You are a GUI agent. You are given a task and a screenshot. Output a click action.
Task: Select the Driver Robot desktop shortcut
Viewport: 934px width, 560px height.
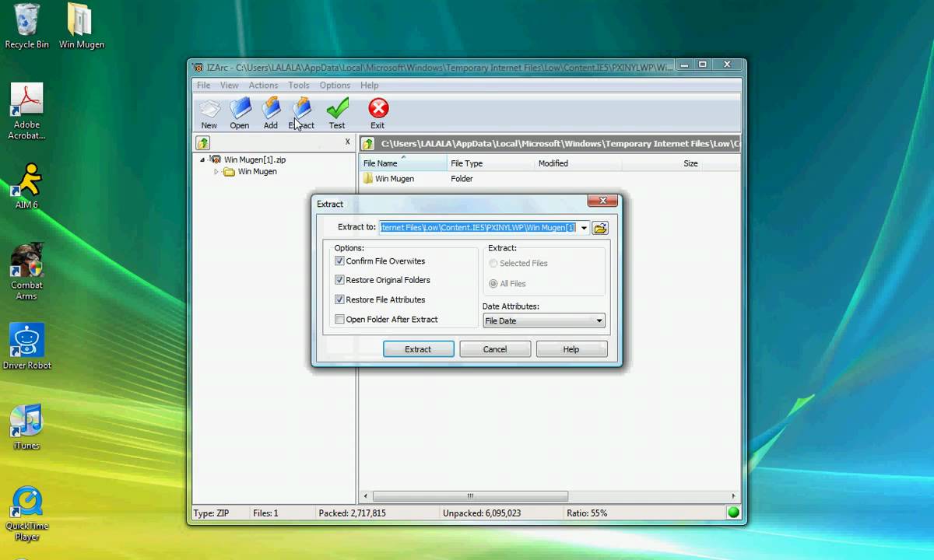pyautogui.click(x=26, y=347)
